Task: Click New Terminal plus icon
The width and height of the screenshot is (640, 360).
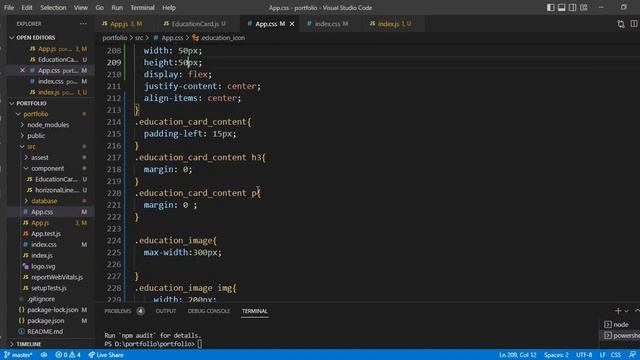Action: click(x=618, y=311)
